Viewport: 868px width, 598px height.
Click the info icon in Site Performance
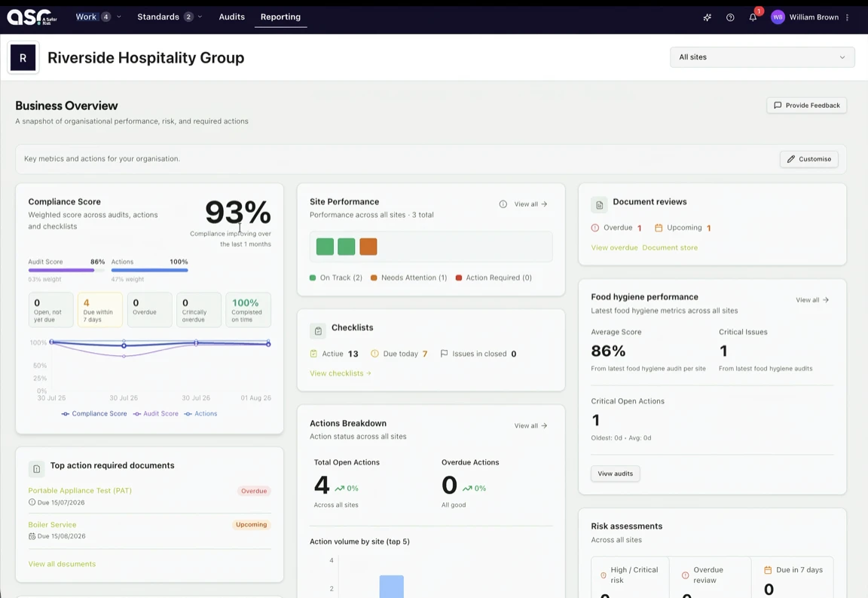(503, 204)
